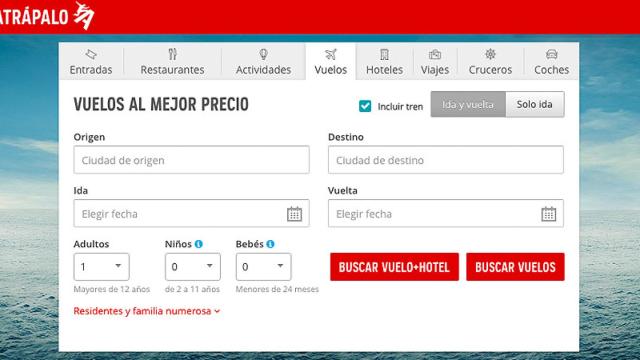Switch to the Restaurantes tab
Image resolution: width=640 pixels, height=360 pixels.
click(x=173, y=61)
